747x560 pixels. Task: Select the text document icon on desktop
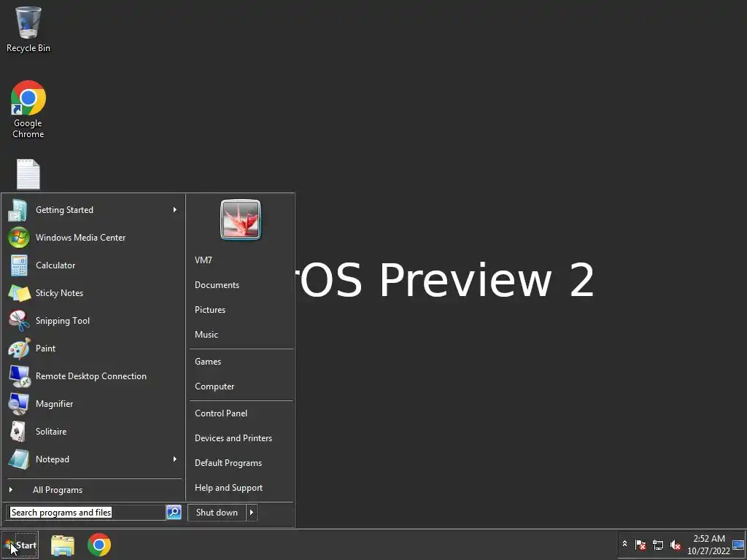(x=28, y=174)
